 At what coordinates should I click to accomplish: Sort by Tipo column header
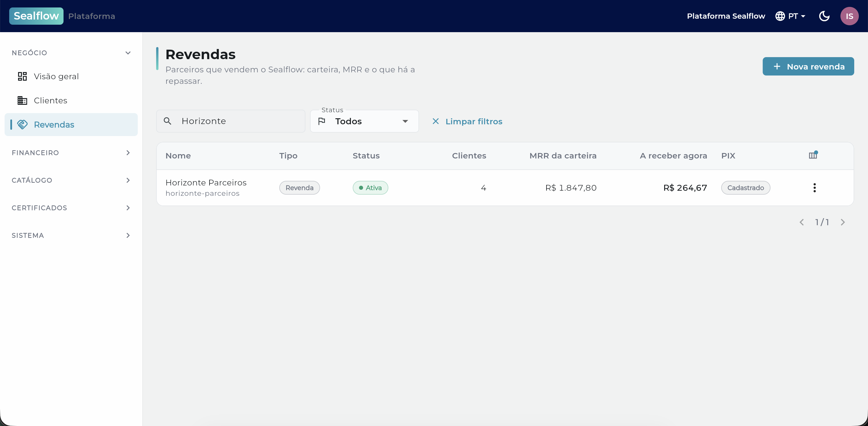pos(288,156)
